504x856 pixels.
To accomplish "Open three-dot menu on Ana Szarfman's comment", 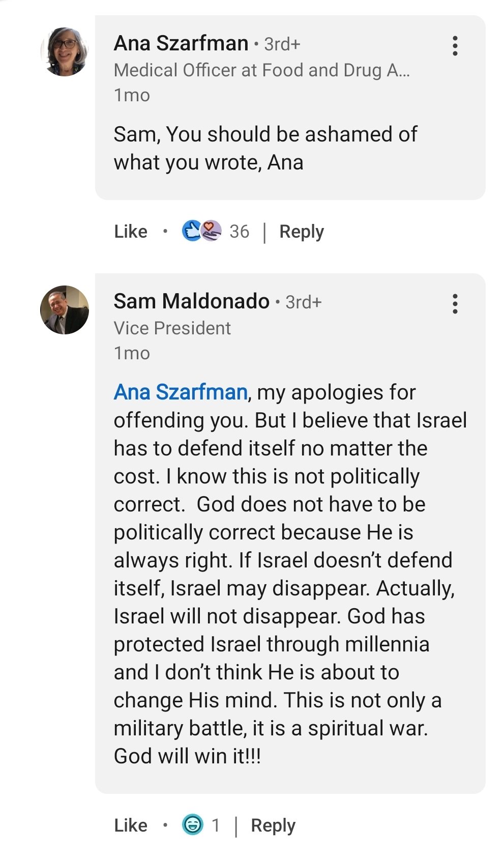I will click(x=455, y=46).
